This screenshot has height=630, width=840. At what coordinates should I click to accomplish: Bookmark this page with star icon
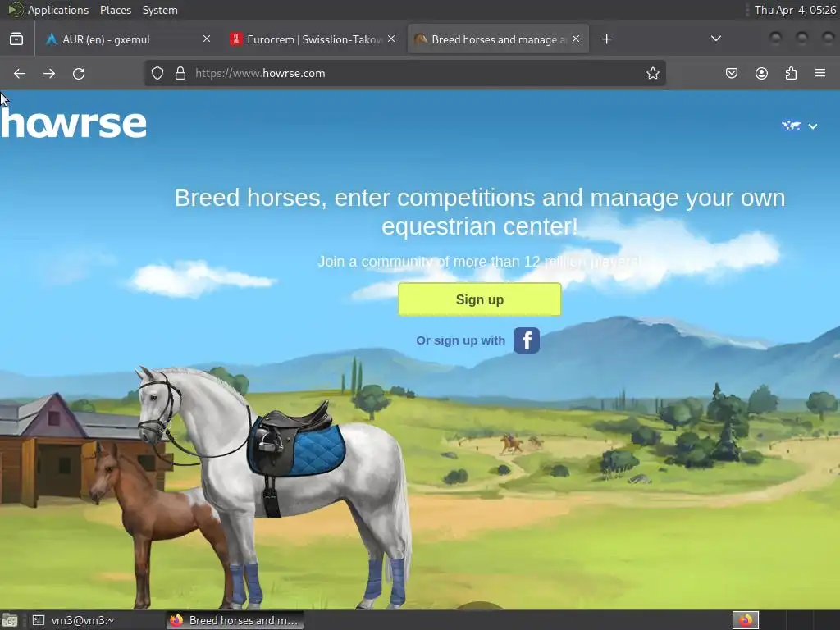click(652, 73)
